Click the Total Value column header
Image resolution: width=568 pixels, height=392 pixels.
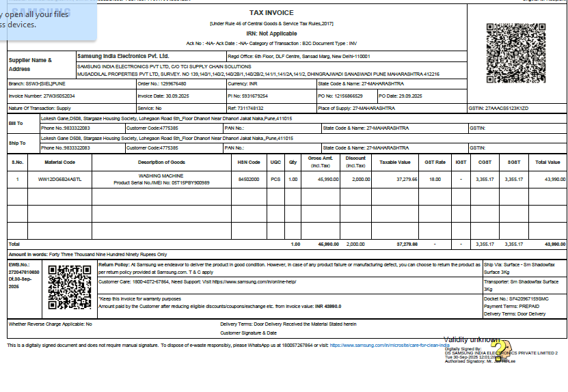547,163
